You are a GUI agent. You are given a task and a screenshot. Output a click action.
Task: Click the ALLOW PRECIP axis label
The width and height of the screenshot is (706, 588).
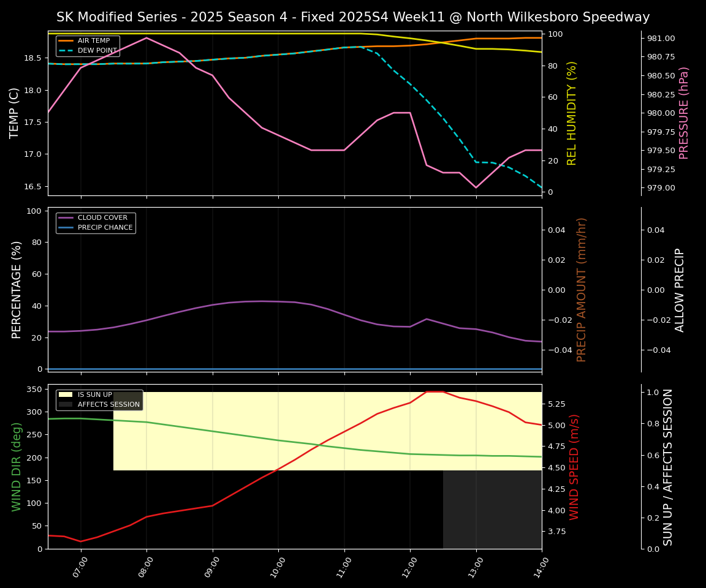(x=680, y=289)
